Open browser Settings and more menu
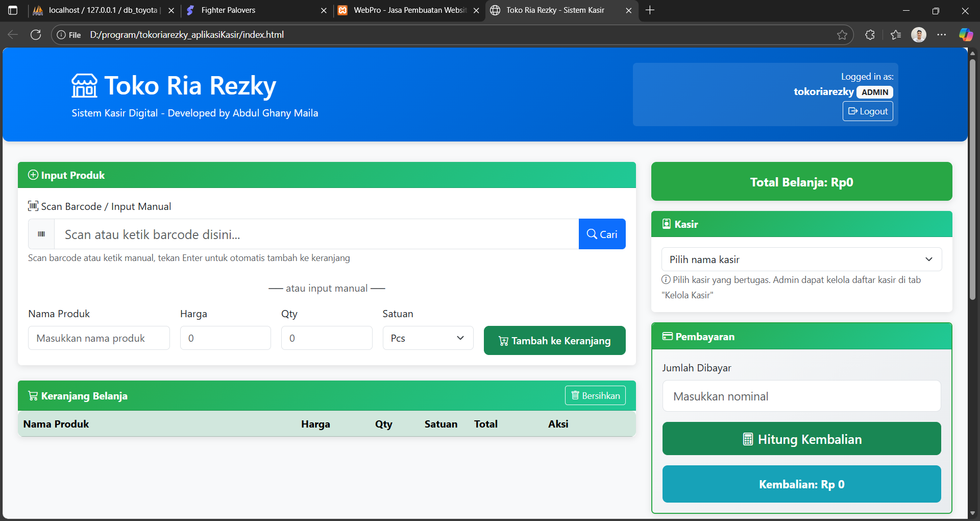This screenshot has width=980, height=521. tap(942, 35)
